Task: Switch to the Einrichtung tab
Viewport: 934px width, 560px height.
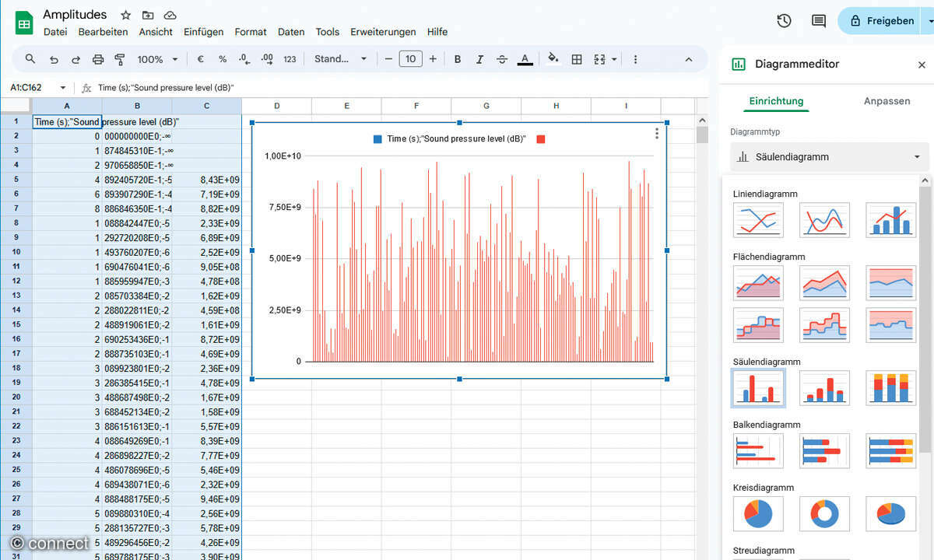Action: click(x=776, y=101)
